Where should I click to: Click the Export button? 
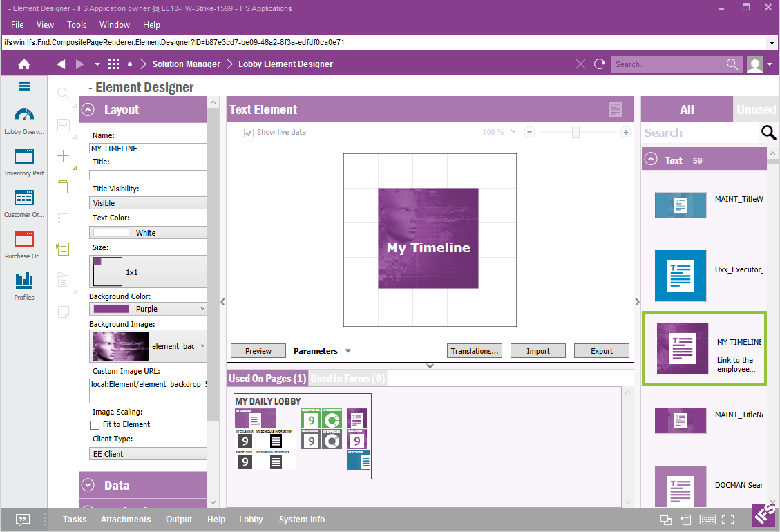602,351
